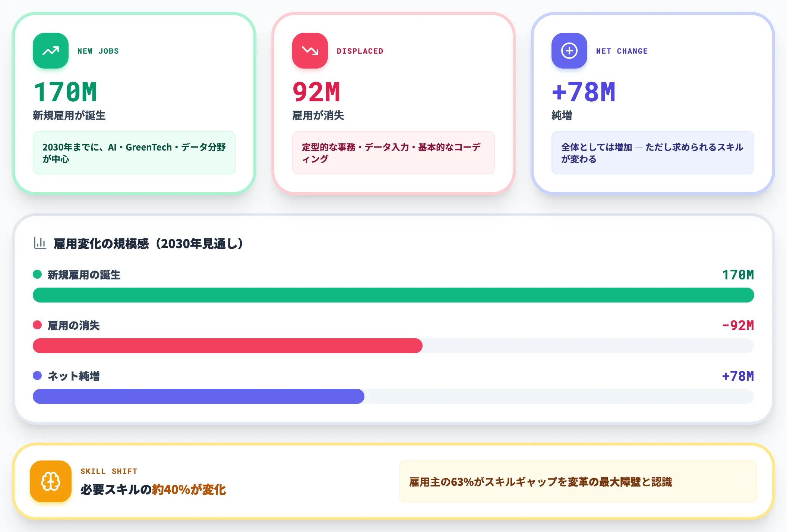
Task: Click the +78M value above purple bar
Action: pyautogui.click(x=738, y=376)
